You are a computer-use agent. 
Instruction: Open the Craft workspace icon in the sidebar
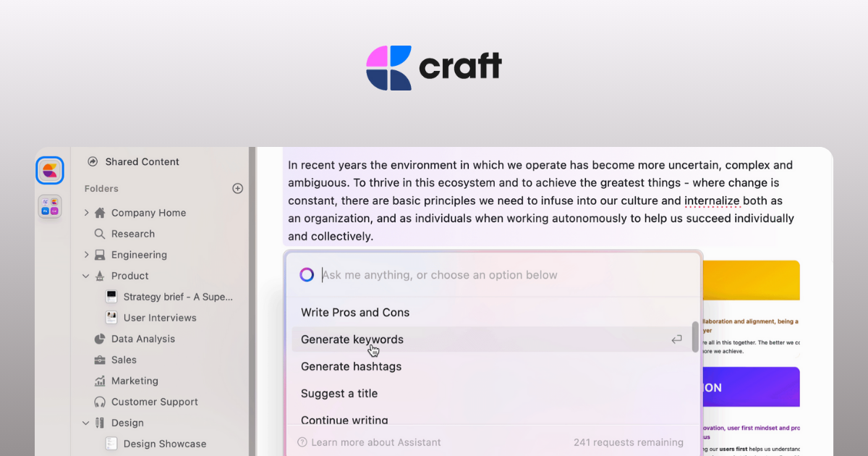[x=50, y=171]
